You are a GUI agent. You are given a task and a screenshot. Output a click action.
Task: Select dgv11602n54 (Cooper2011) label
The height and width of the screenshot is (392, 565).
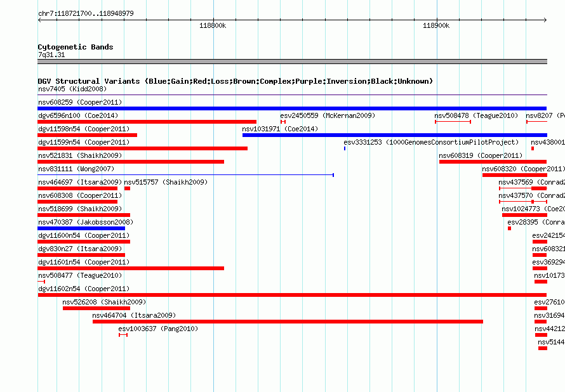pos(84,289)
